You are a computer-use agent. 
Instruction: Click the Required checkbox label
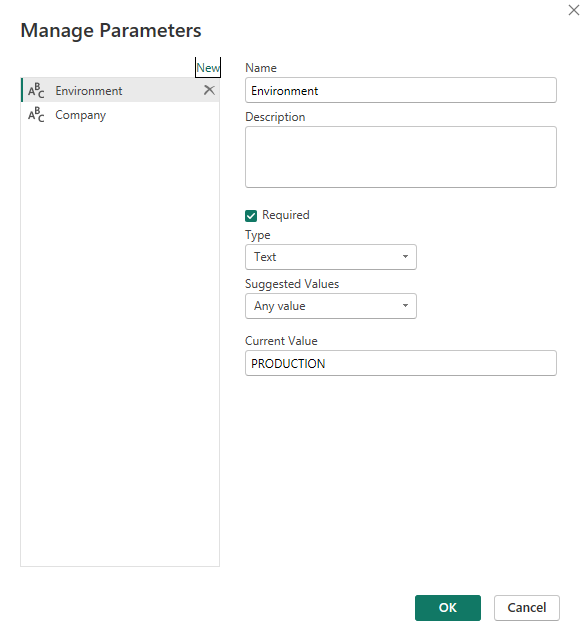click(x=286, y=215)
